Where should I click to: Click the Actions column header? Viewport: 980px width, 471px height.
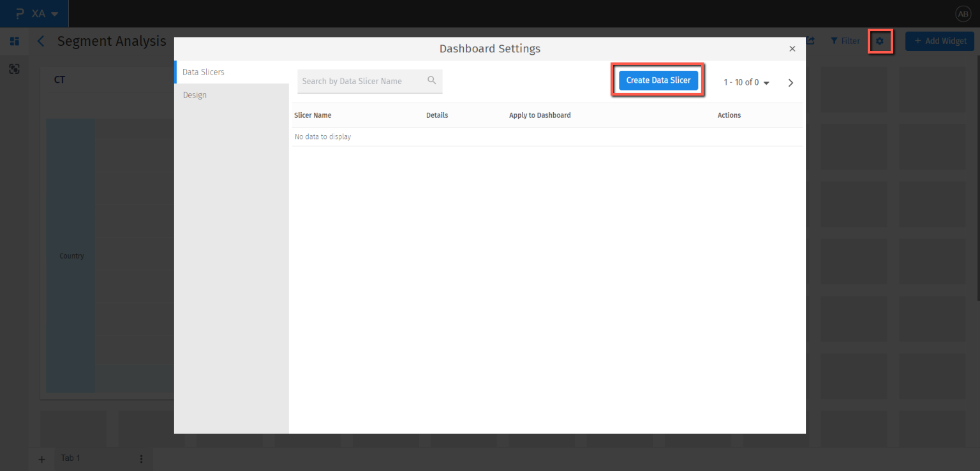(x=729, y=115)
